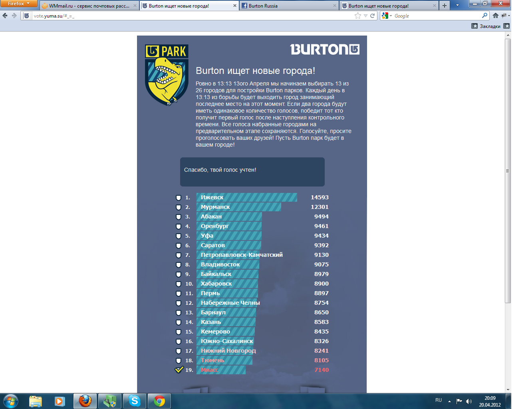Select the vote checkbox for Уфа
532x409 pixels.
pyautogui.click(x=179, y=236)
